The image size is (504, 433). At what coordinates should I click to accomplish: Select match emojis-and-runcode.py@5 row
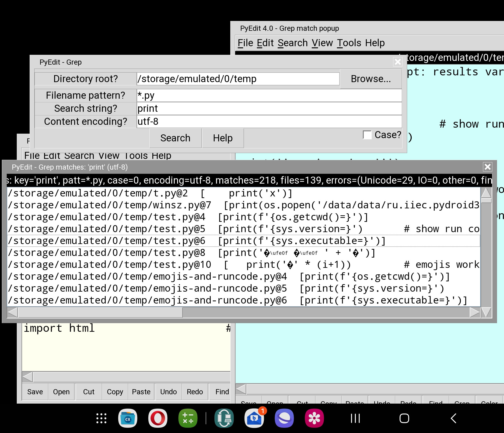point(244,289)
